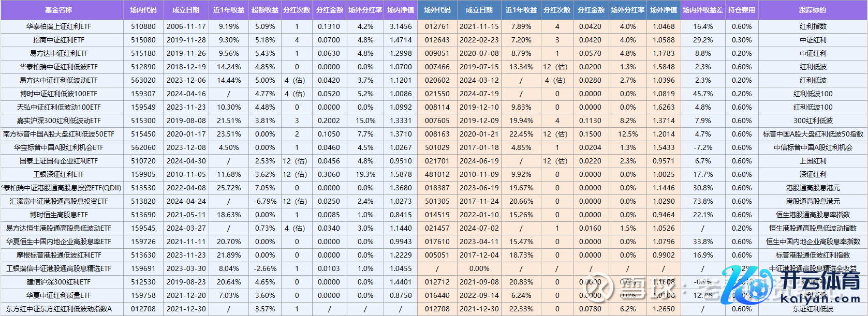Click off-exchange code 501029 cell

437,147
